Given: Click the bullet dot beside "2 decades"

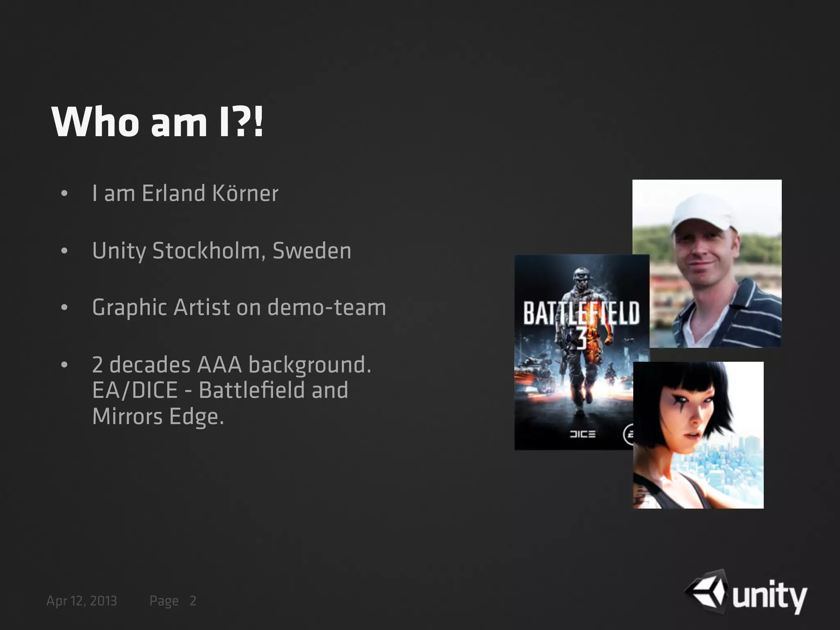Looking at the screenshot, I should point(64,365).
